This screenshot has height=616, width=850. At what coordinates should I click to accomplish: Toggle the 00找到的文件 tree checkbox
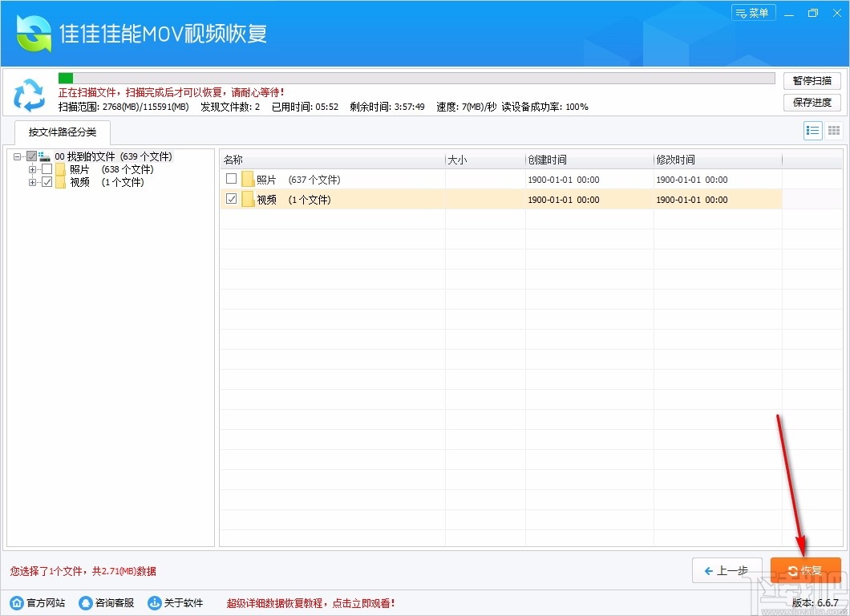[x=32, y=156]
